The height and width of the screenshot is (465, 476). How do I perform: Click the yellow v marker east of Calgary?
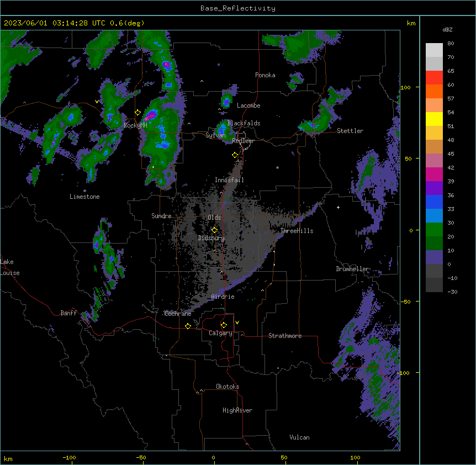tap(237, 323)
